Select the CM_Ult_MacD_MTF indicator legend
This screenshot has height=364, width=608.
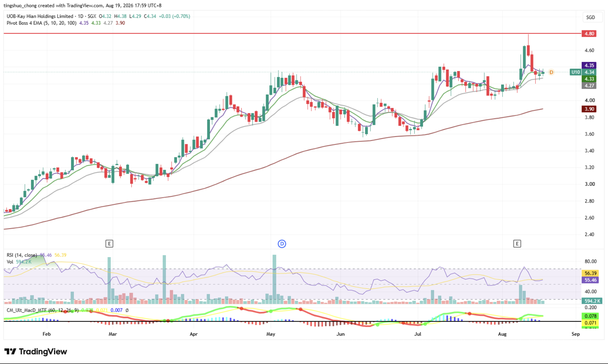42,310
